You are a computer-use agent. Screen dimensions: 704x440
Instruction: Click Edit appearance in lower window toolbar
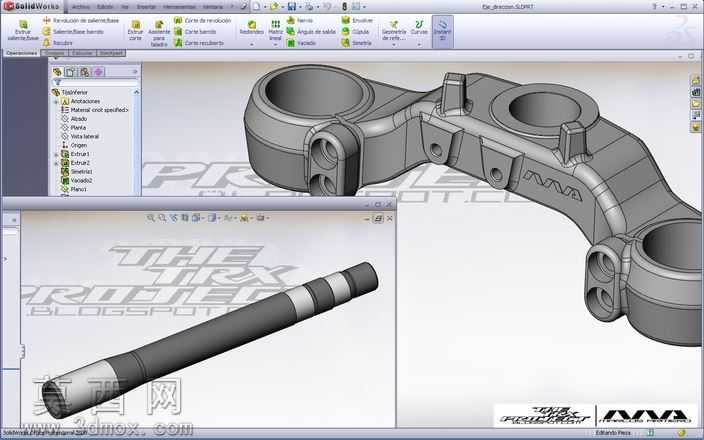(x=244, y=218)
